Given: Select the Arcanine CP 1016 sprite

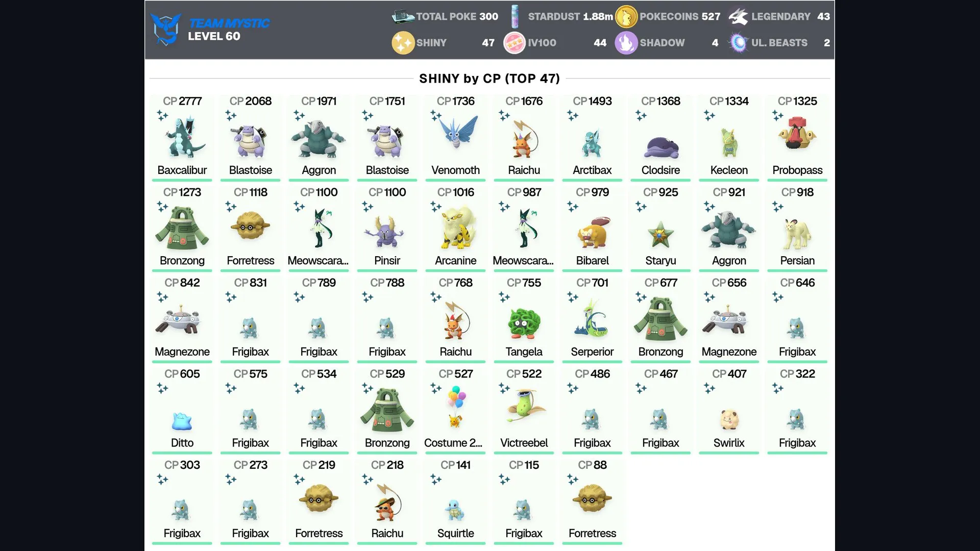Looking at the screenshot, I should pyautogui.click(x=458, y=228).
